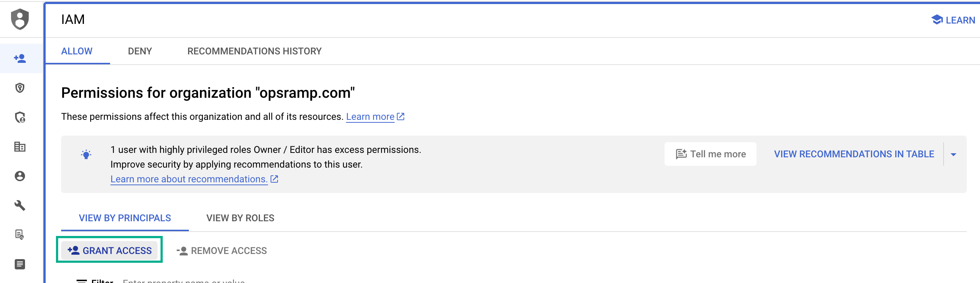Switch to the DENY tab

140,51
